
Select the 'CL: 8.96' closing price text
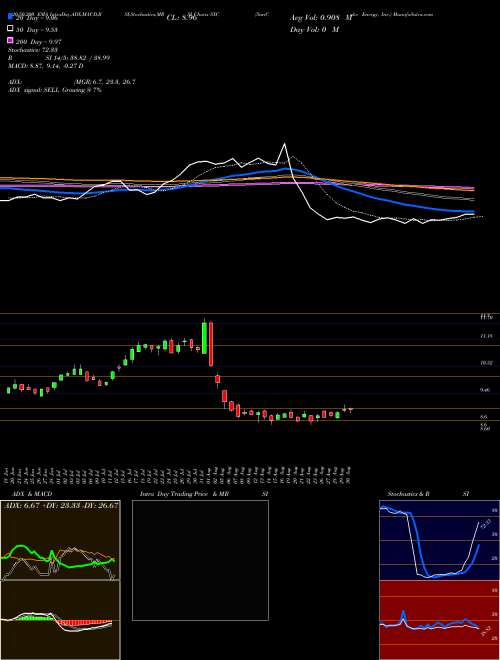point(182,18)
